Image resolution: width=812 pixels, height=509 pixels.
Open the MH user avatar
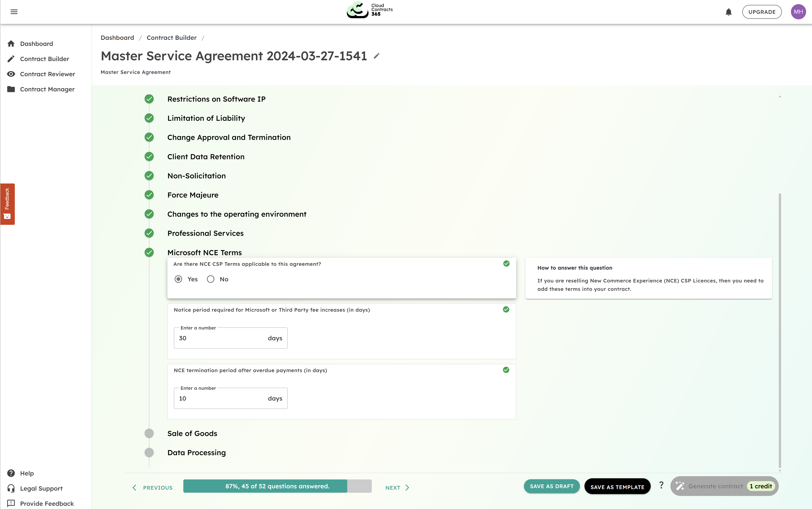(x=798, y=12)
